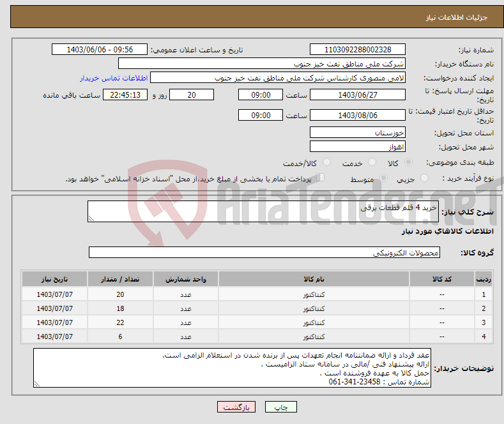
Task: Click the تاریخ نیاز column header
Action: (55, 279)
